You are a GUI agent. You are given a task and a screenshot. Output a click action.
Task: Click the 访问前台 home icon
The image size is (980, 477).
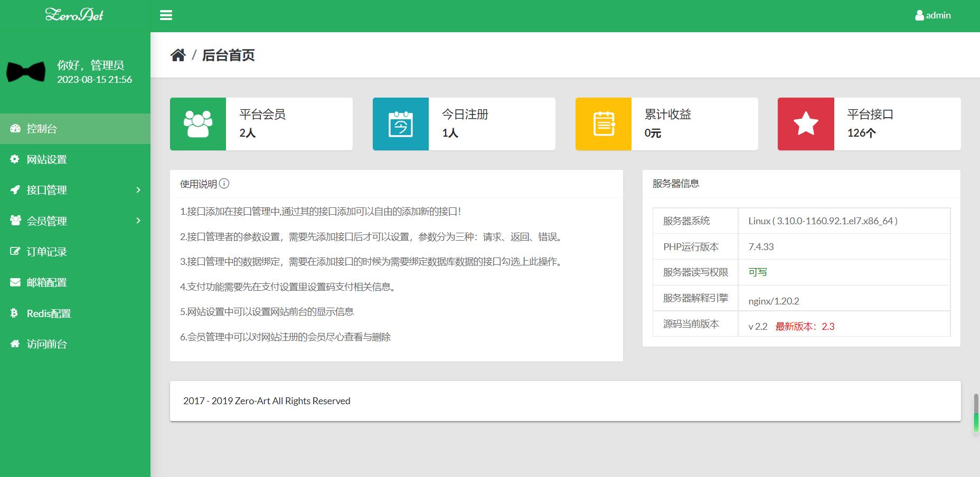[x=15, y=344]
